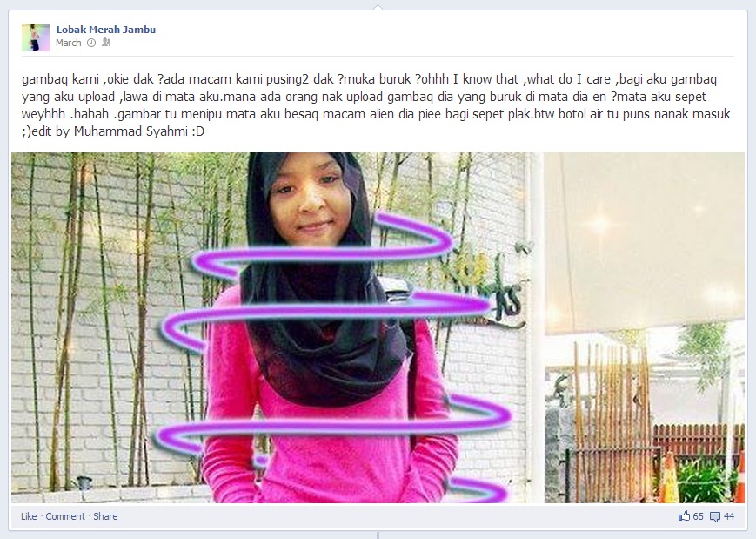The height and width of the screenshot is (539, 756).
Task: View the 65 likes count
Action: click(x=698, y=516)
